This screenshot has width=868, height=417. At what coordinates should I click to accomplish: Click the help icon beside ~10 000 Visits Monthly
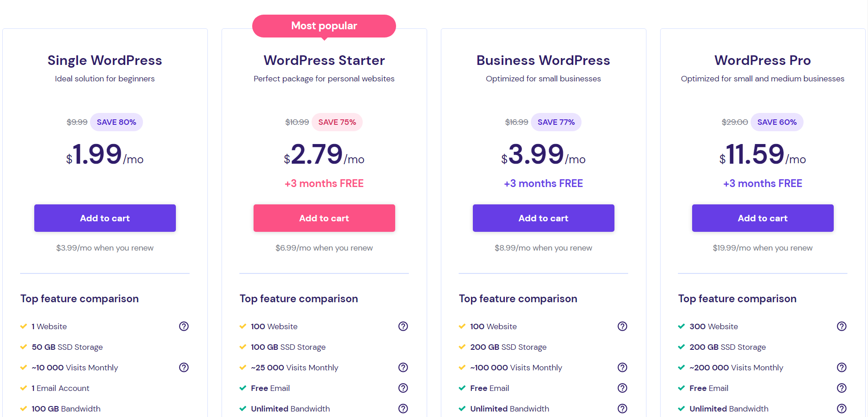click(x=184, y=367)
